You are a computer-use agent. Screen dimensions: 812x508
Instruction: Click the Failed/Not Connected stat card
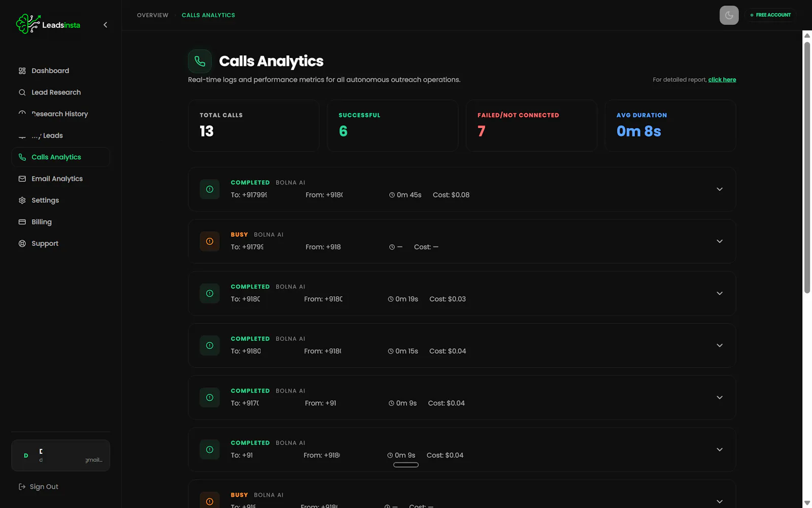(x=531, y=125)
